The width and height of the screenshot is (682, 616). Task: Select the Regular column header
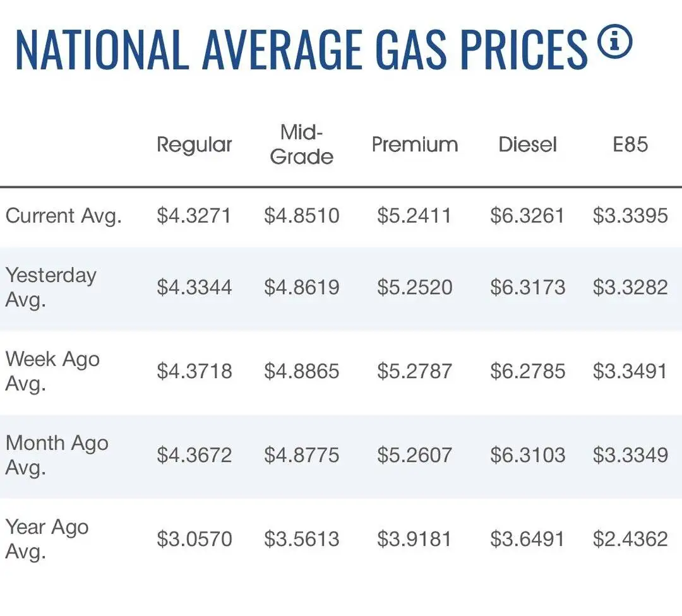click(194, 145)
